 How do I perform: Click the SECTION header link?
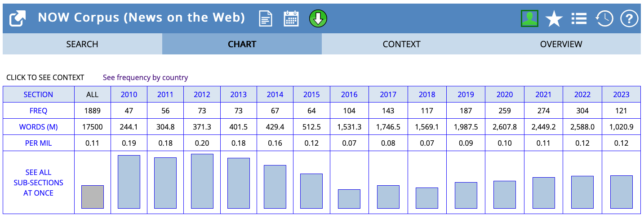[x=38, y=94]
